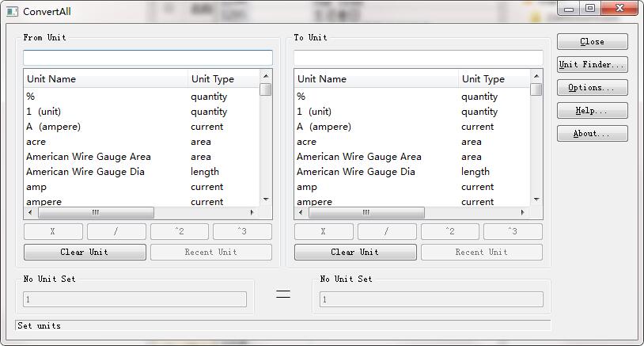The image size is (644, 346).
Task: Focus the From Unit text field
Action: (x=148, y=58)
